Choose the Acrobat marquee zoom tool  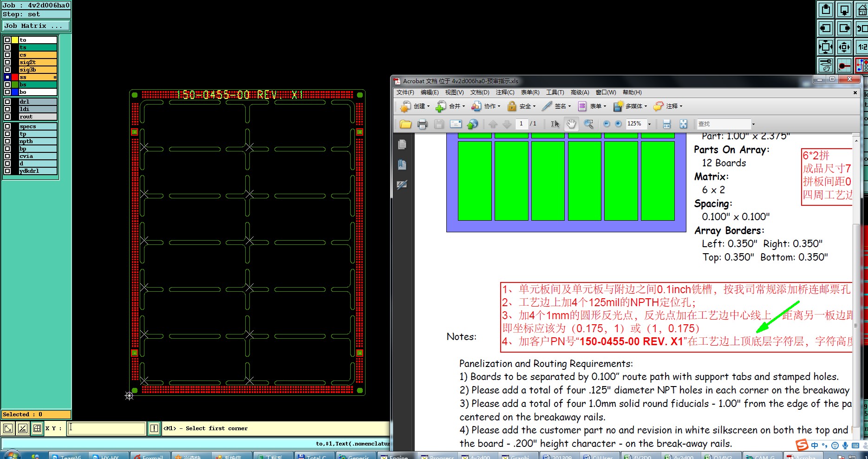[x=588, y=124]
